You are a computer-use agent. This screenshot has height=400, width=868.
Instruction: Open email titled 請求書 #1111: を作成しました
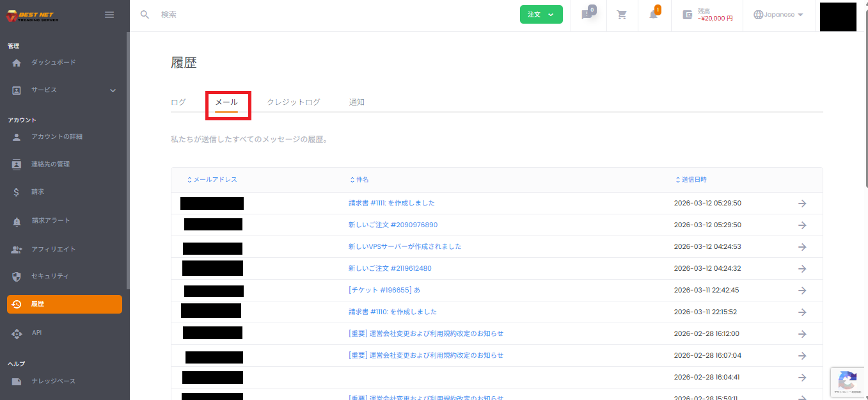tap(391, 202)
